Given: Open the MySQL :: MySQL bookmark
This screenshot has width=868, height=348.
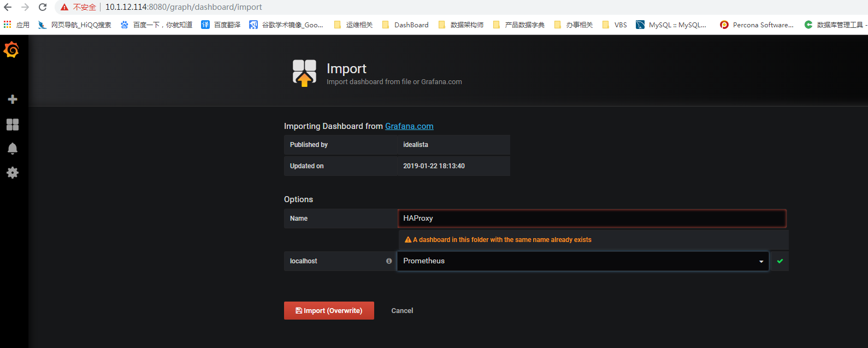Looking at the screenshot, I should 671,25.
